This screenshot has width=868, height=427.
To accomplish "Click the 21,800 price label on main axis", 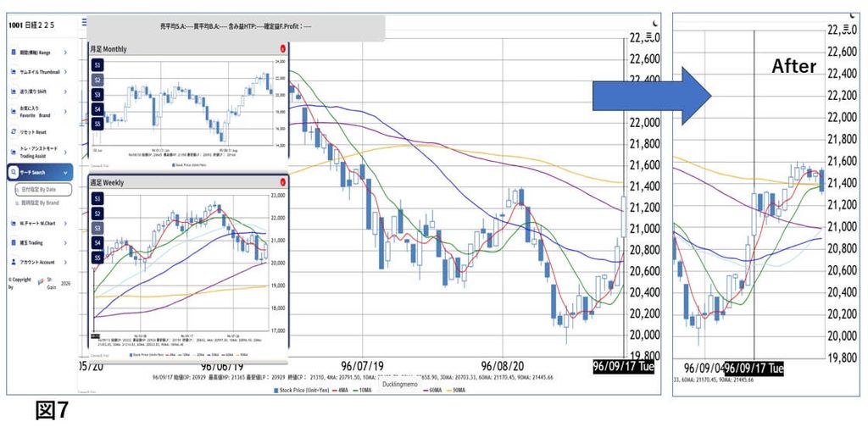I will pos(647,144).
